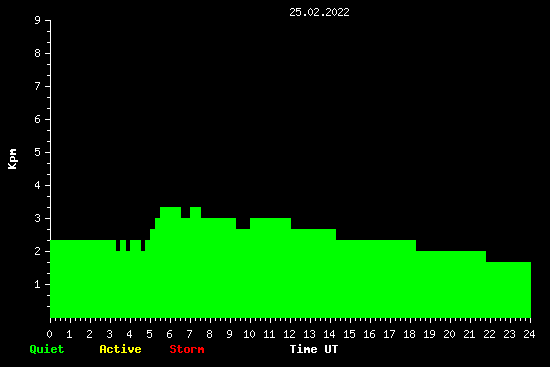Click the 3 value on Kpm axis
This screenshot has width=550, height=367.
[38, 218]
